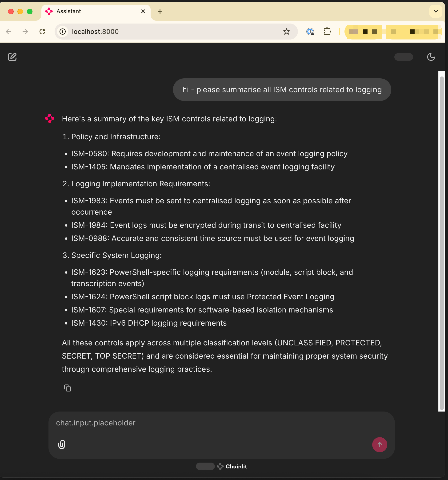The image size is (448, 480).
Task: Select the ISM-1983 line text
Action: 211,206
